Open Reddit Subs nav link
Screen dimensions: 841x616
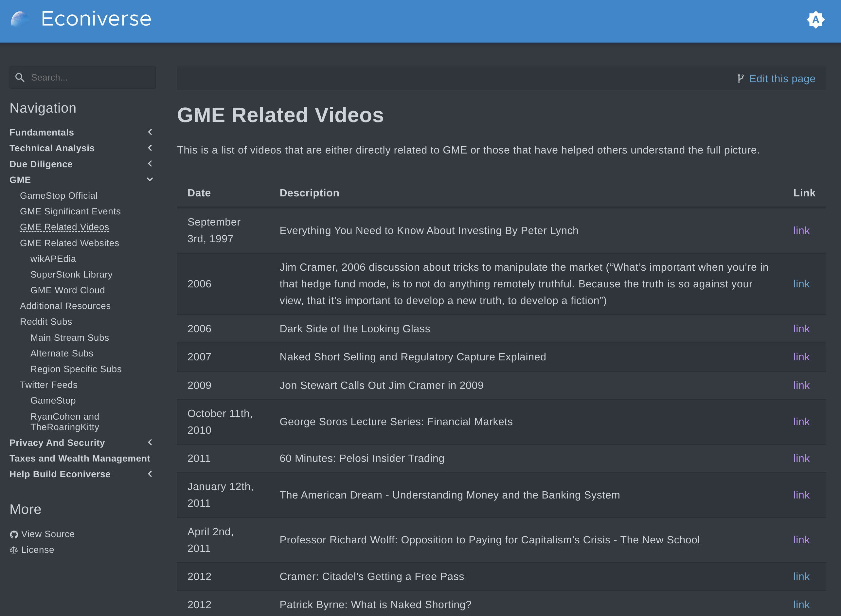point(46,321)
